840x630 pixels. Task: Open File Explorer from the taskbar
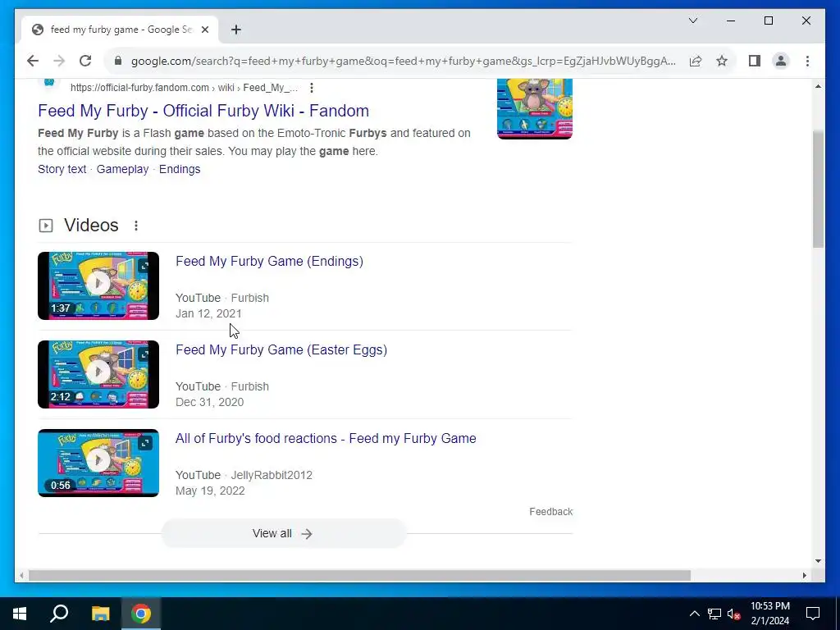point(100,614)
